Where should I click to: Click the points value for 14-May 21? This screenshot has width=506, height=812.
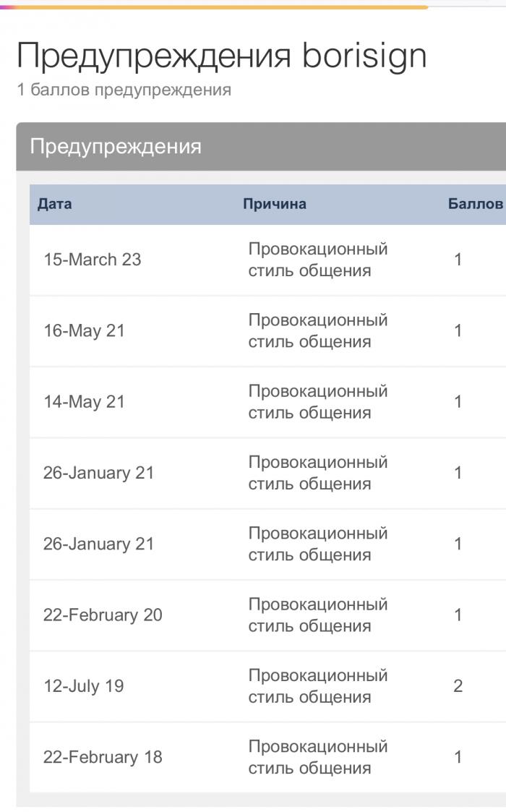click(458, 402)
